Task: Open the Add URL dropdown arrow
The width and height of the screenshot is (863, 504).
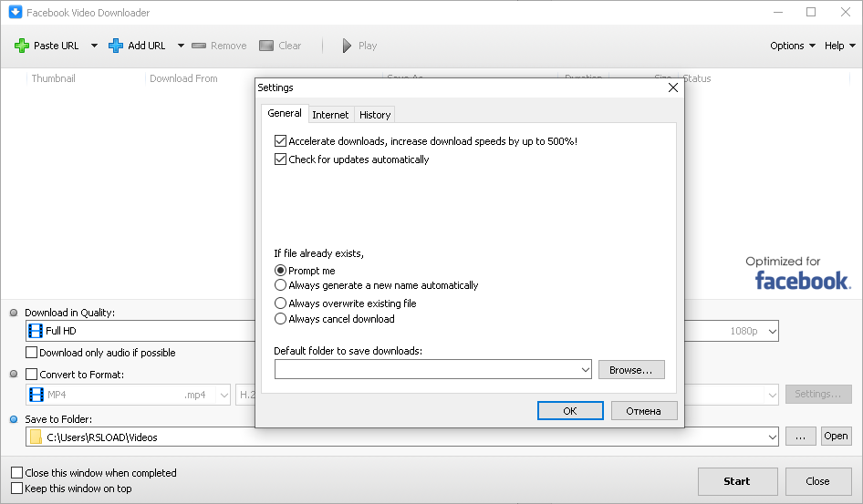Action: tap(181, 46)
